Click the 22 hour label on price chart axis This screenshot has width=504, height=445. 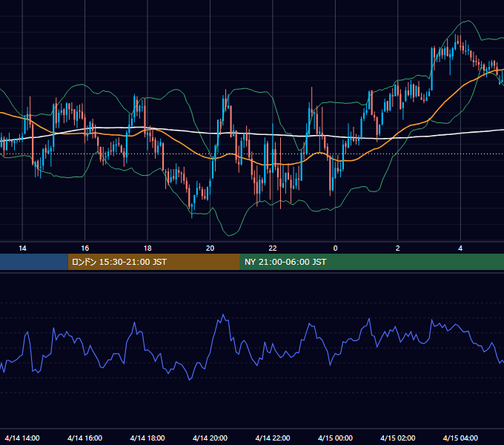point(273,248)
